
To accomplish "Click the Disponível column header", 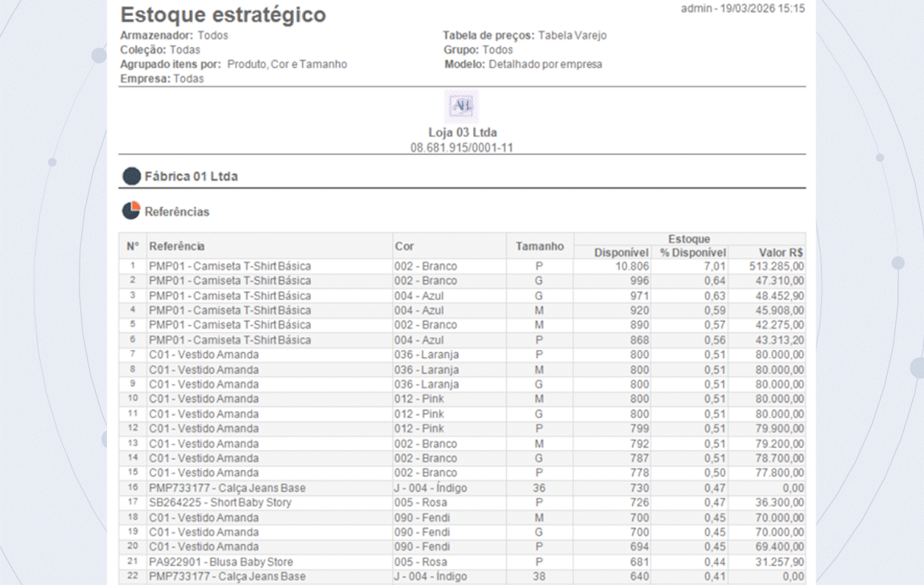I will [x=621, y=253].
